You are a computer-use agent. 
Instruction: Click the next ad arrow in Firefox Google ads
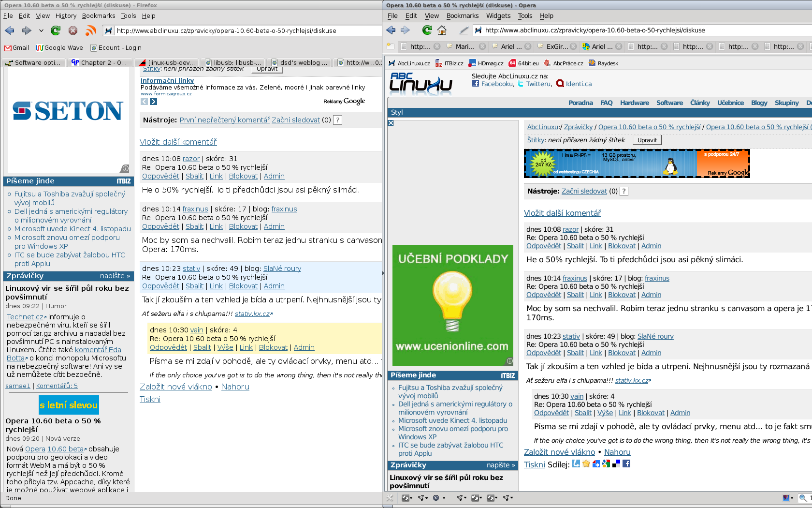coord(154,102)
